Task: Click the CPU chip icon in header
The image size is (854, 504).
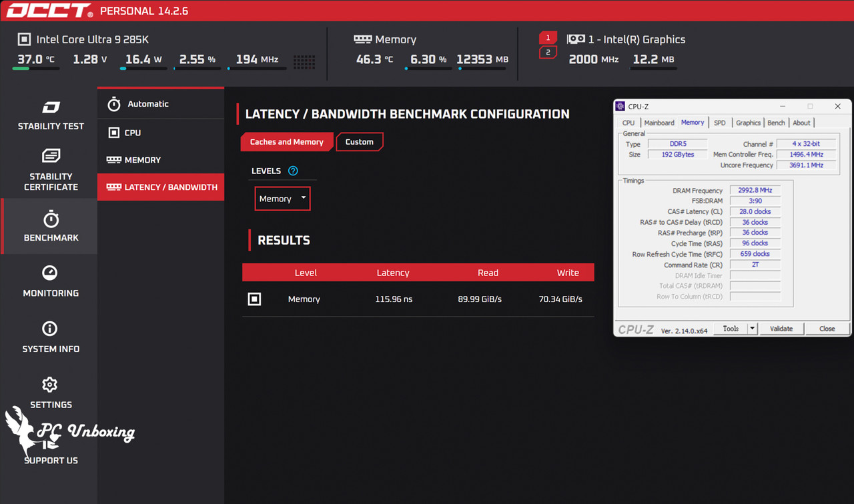Action: pyautogui.click(x=24, y=39)
